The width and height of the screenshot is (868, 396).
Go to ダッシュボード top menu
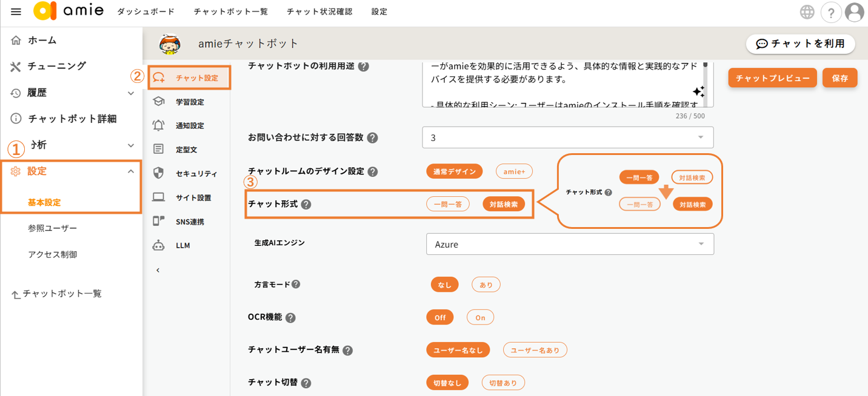(x=145, y=12)
